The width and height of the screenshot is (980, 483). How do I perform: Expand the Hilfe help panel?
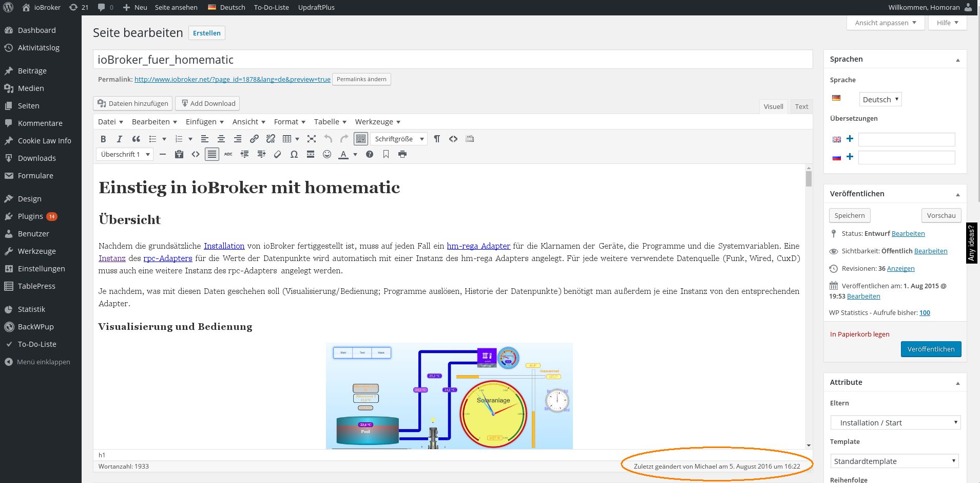(947, 23)
